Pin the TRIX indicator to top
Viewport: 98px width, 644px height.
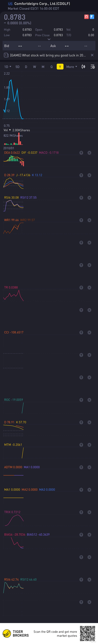point(81,512)
